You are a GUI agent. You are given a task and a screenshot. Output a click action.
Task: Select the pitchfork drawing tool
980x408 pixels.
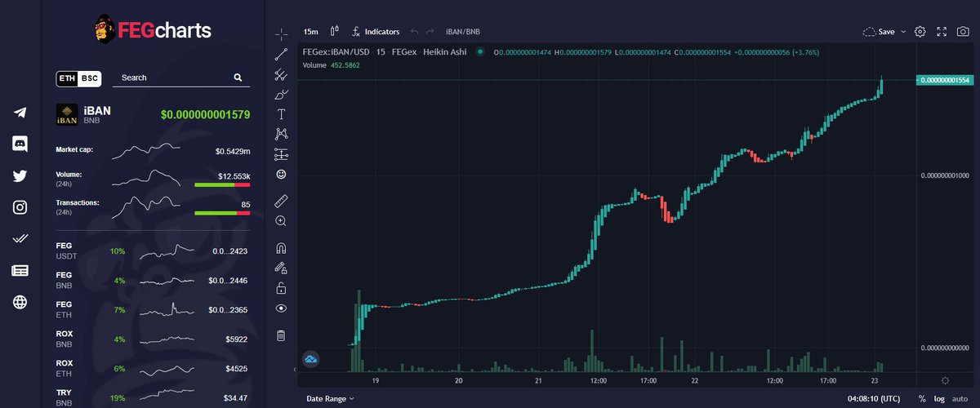coord(281,75)
